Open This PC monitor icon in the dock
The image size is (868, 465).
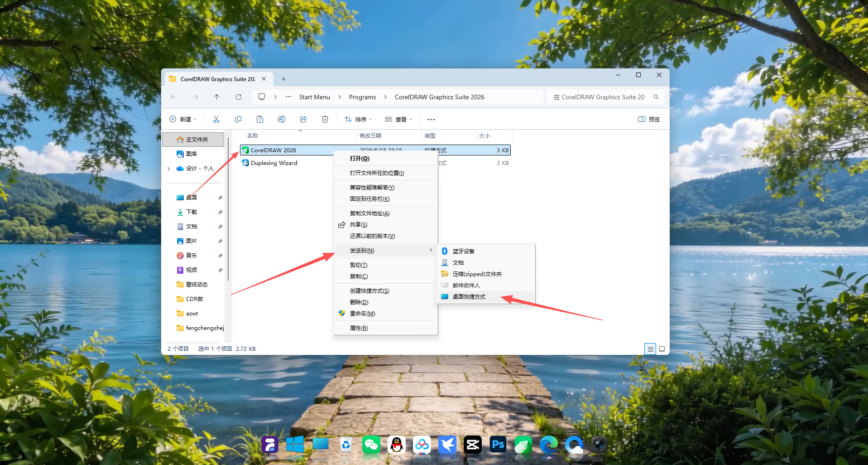click(x=321, y=445)
